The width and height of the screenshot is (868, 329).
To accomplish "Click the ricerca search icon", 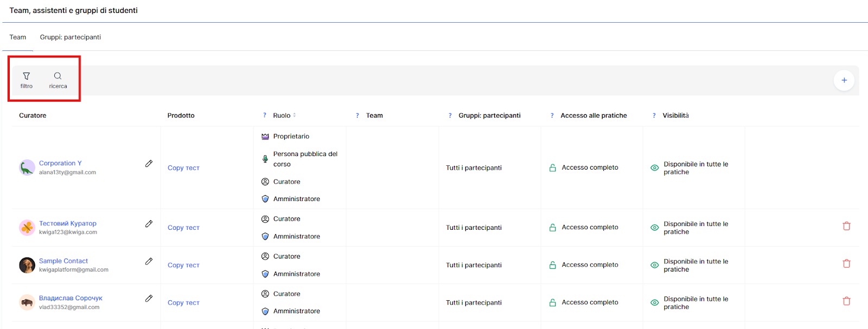I will click(58, 76).
